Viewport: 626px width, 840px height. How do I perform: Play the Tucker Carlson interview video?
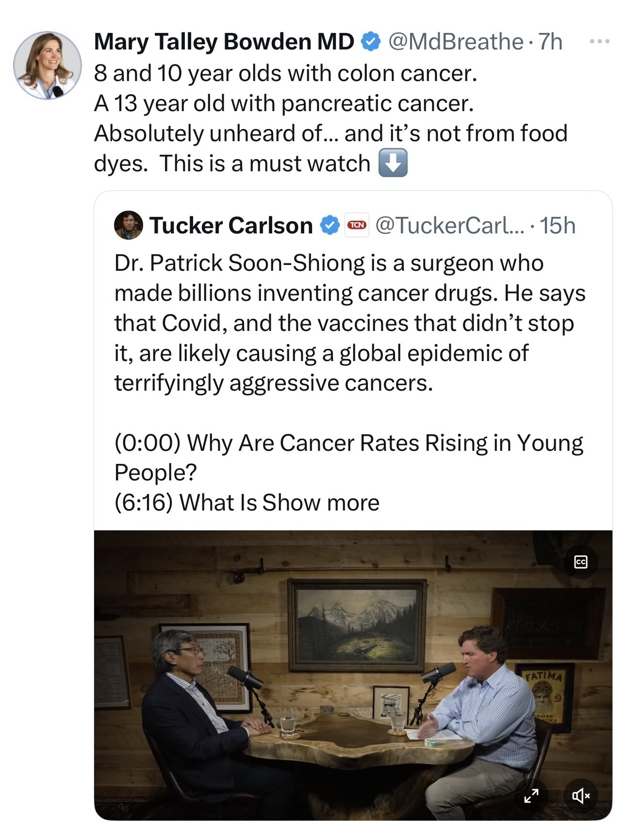tap(353, 675)
